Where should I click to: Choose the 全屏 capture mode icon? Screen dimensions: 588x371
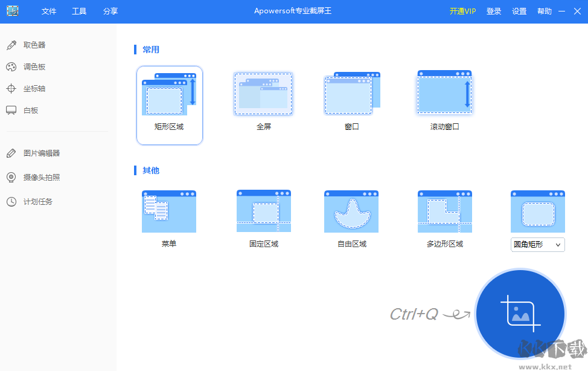[263, 94]
